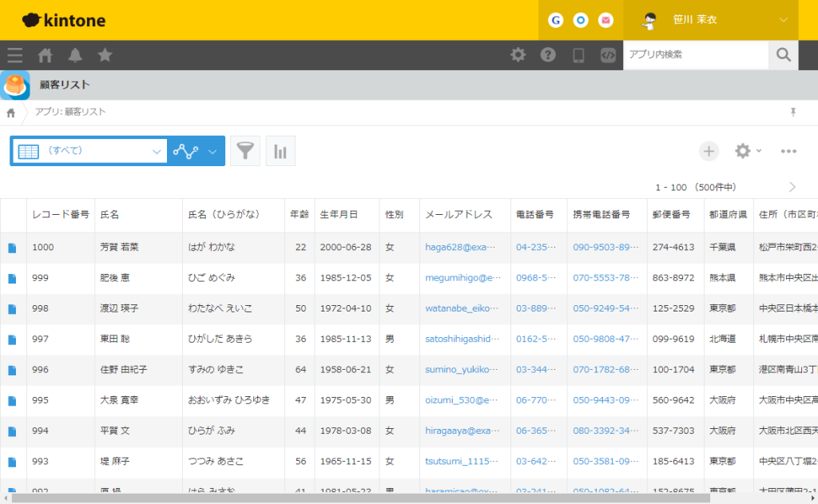Click the Gmail envelope icon

tap(606, 20)
